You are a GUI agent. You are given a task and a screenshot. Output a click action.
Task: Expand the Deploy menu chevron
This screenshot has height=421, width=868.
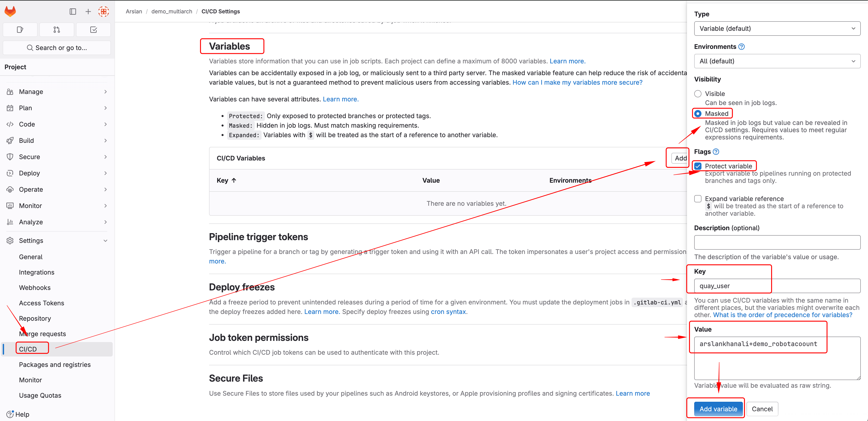point(105,173)
